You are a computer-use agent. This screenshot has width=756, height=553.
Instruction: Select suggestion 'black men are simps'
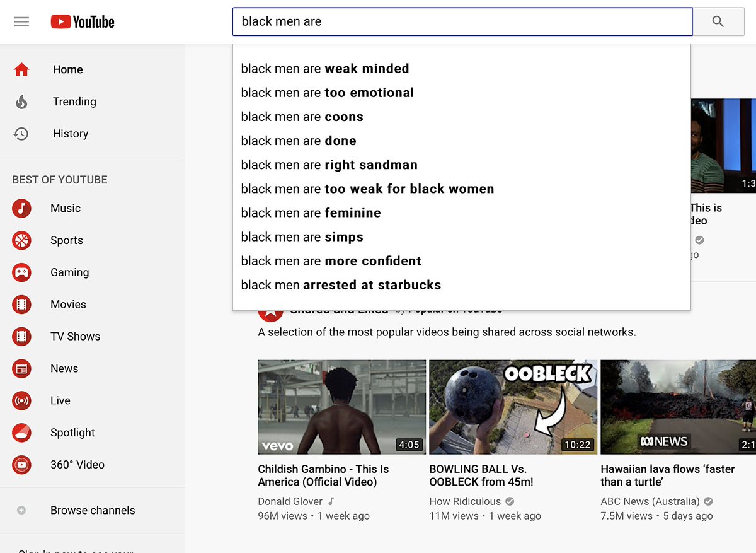tap(462, 236)
